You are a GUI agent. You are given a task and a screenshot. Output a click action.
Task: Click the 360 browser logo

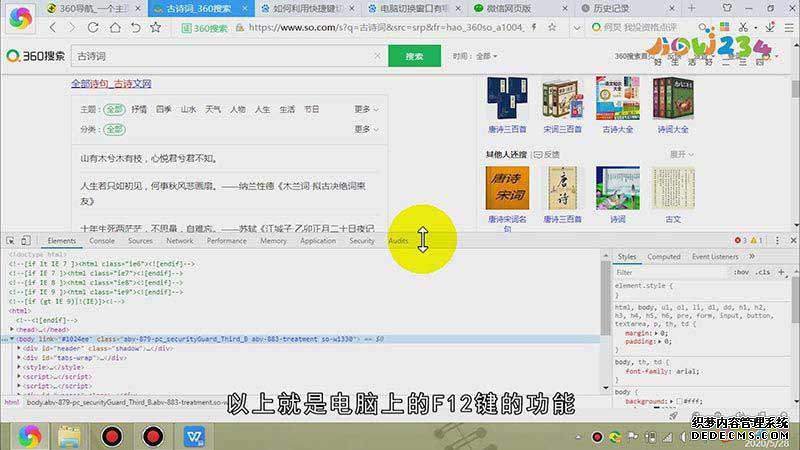click(x=20, y=17)
